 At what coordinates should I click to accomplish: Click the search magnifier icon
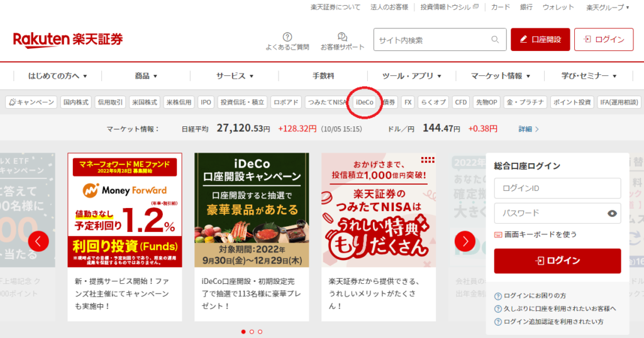point(496,40)
